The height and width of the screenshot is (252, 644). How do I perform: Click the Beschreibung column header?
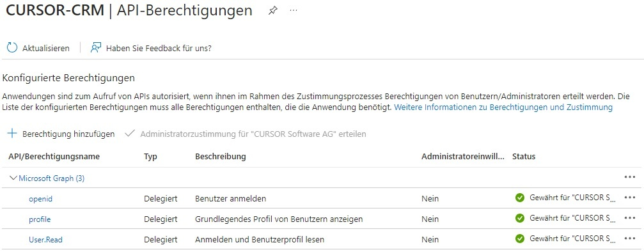coord(221,157)
